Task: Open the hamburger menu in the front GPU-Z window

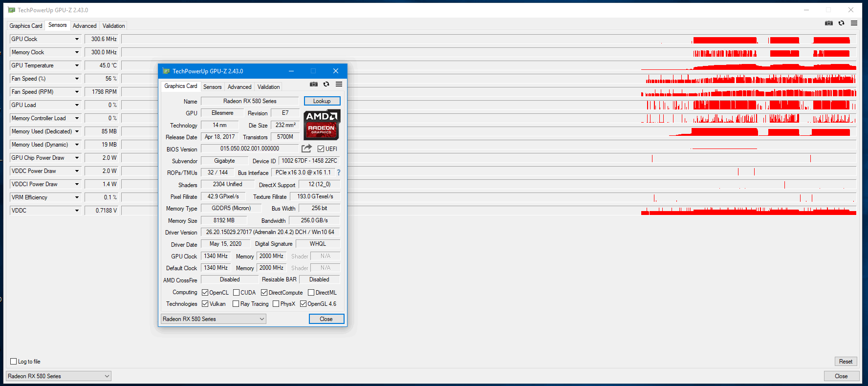Action: (339, 85)
